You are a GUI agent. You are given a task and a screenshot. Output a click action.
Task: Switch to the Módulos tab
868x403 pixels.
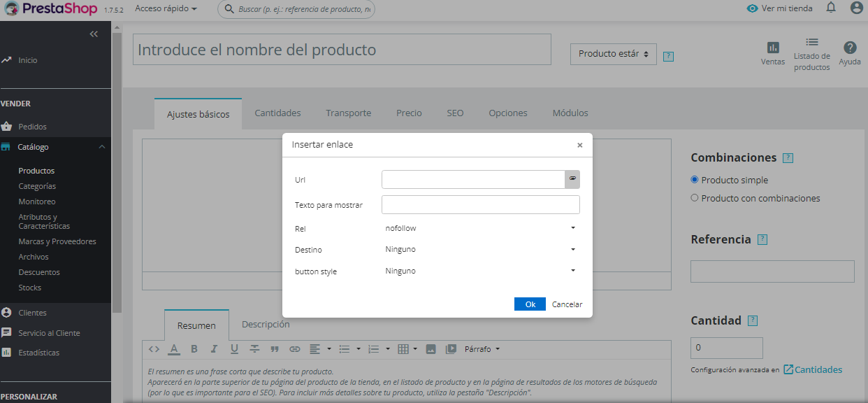coord(570,113)
